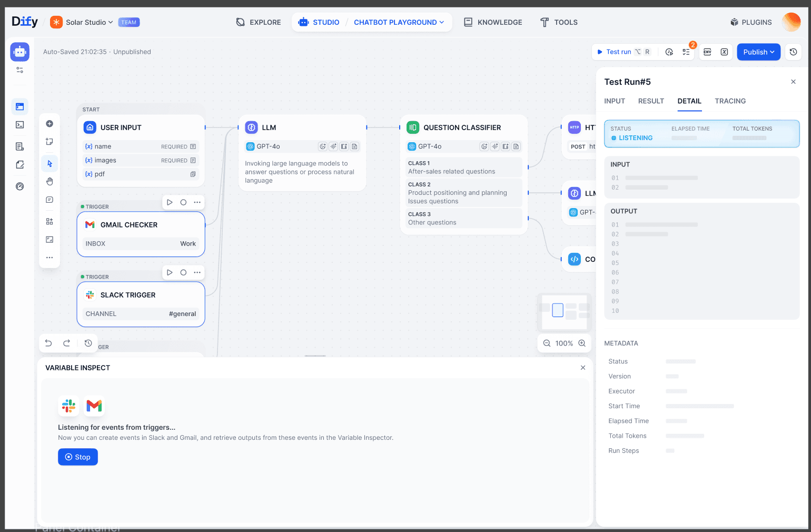Run the Gmail Checker trigger play button

pyautogui.click(x=170, y=202)
